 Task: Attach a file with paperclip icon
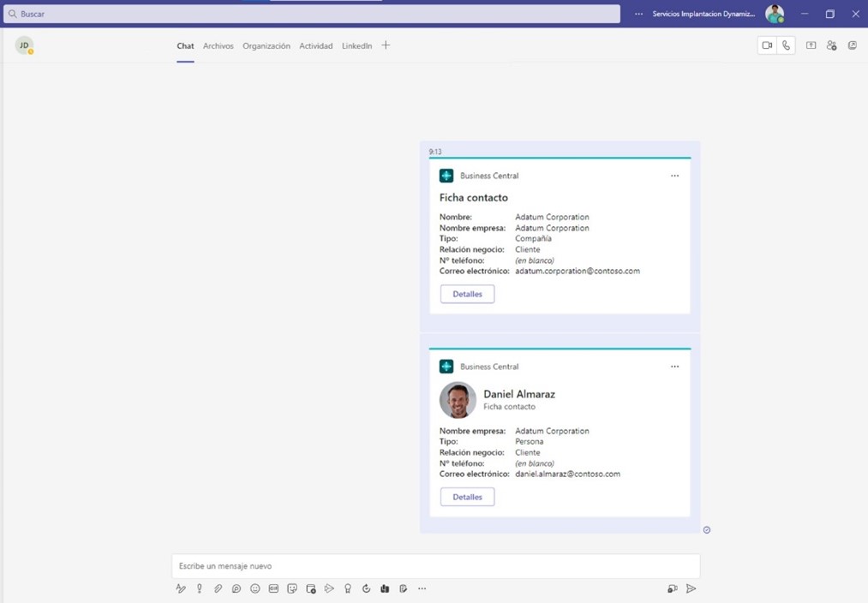click(x=218, y=588)
